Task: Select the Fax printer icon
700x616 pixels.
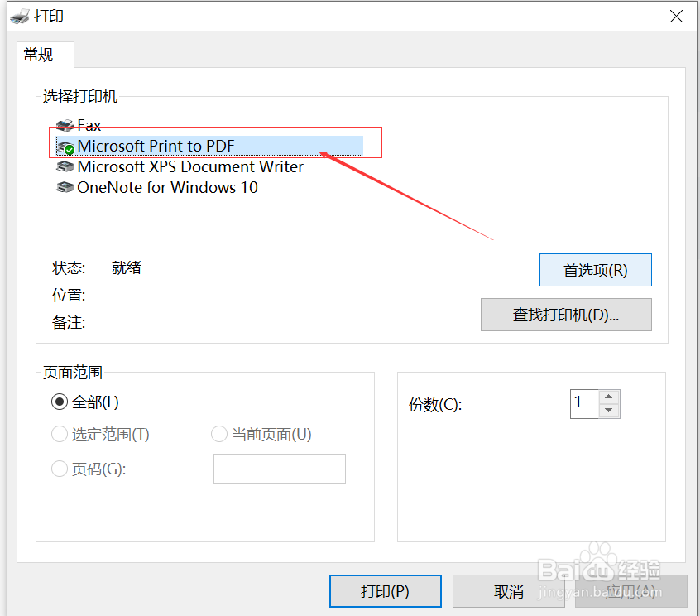Action: [65, 126]
